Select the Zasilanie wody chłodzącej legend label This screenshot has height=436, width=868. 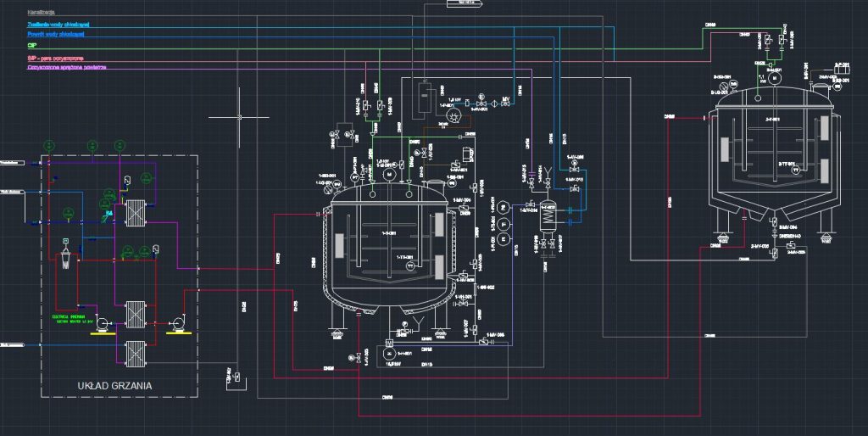[x=58, y=25]
